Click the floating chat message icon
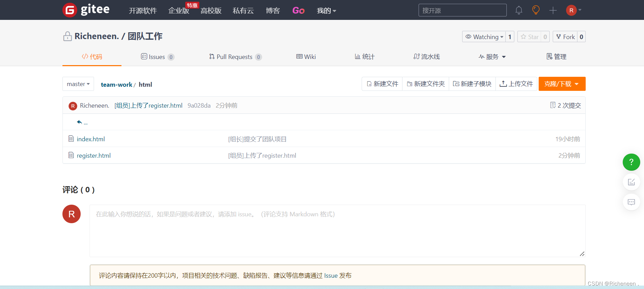The width and height of the screenshot is (644, 289). [x=631, y=202]
